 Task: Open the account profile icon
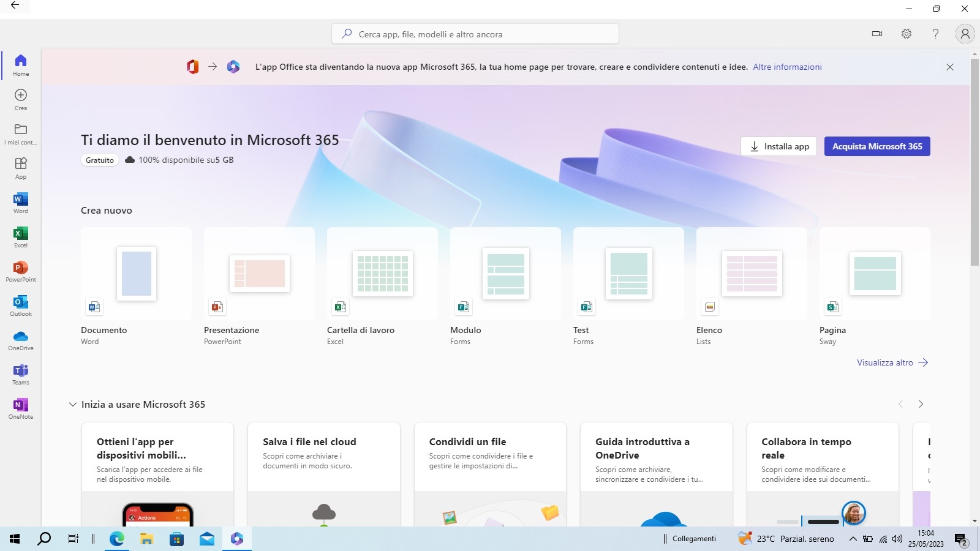click(965, 34)
